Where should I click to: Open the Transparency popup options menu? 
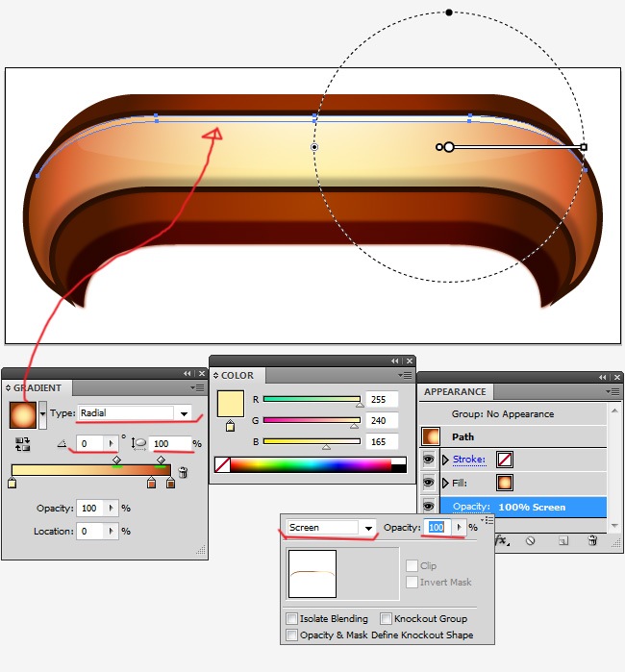coord(487,520)
